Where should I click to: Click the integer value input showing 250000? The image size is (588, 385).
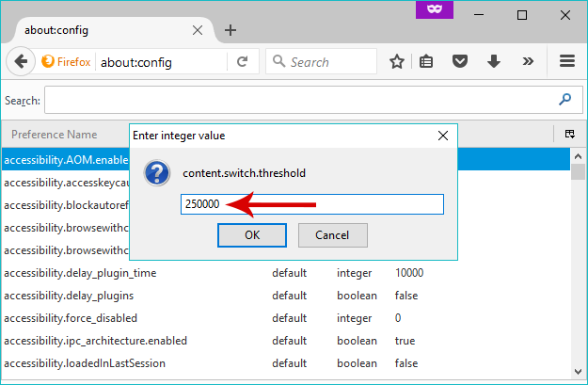(312, 204)
